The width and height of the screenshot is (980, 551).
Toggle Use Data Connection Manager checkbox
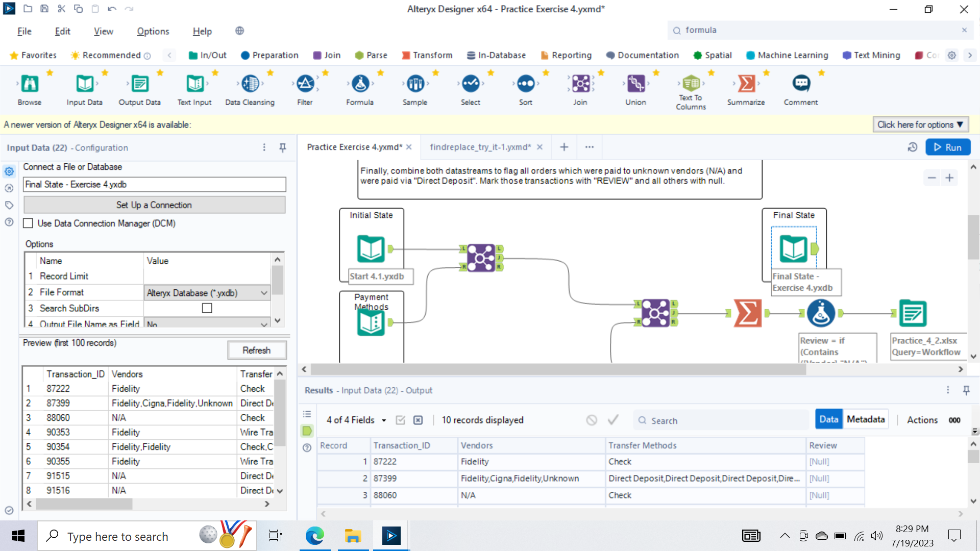[x=28, y=223]
